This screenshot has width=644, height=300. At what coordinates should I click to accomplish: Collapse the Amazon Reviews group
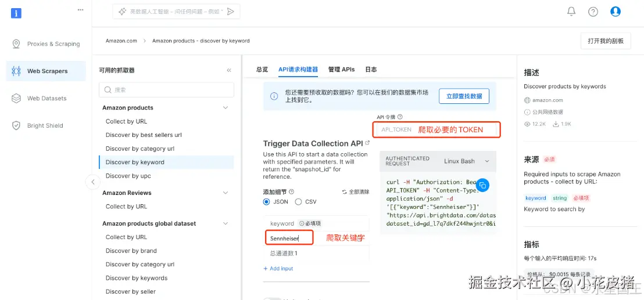pyautogui.click(x=225, y=193)
